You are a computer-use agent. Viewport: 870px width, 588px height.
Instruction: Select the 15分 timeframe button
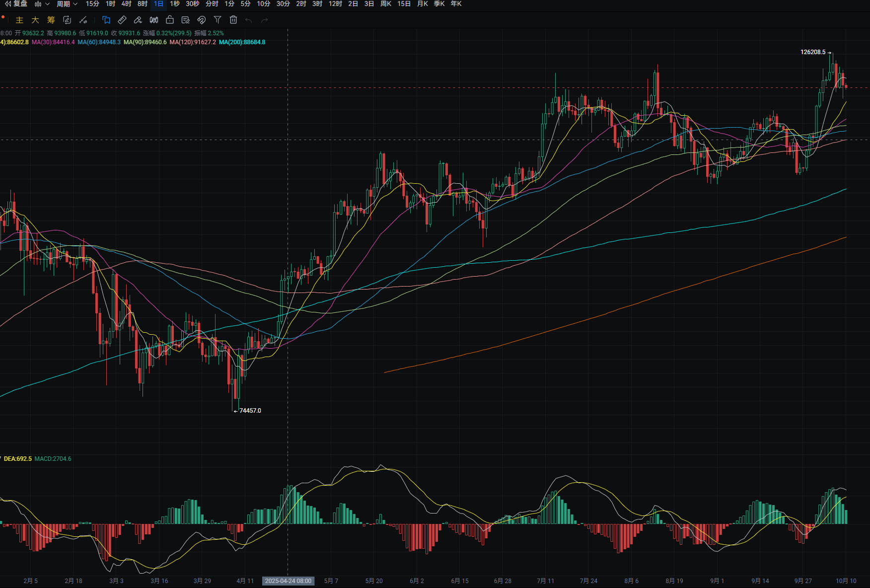click(92, 4)
